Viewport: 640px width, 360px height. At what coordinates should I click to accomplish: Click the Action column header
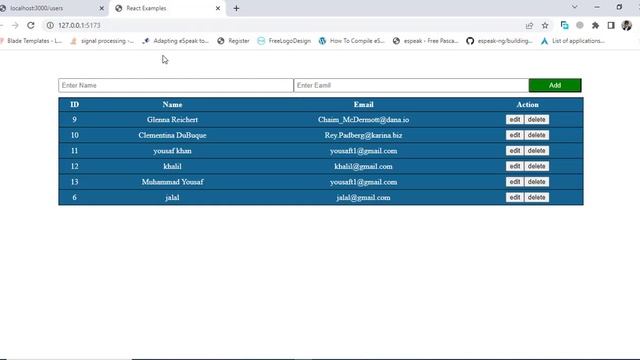(x=527, y=104)
